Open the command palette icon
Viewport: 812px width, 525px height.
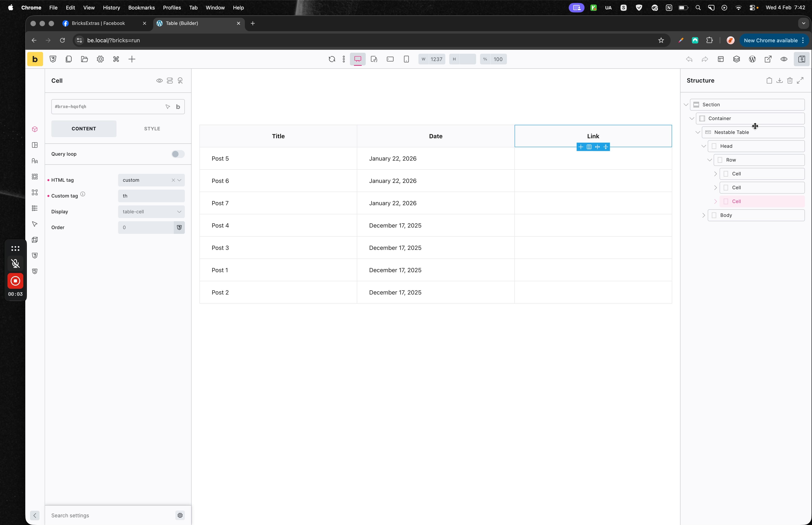[x=116, y=59]
